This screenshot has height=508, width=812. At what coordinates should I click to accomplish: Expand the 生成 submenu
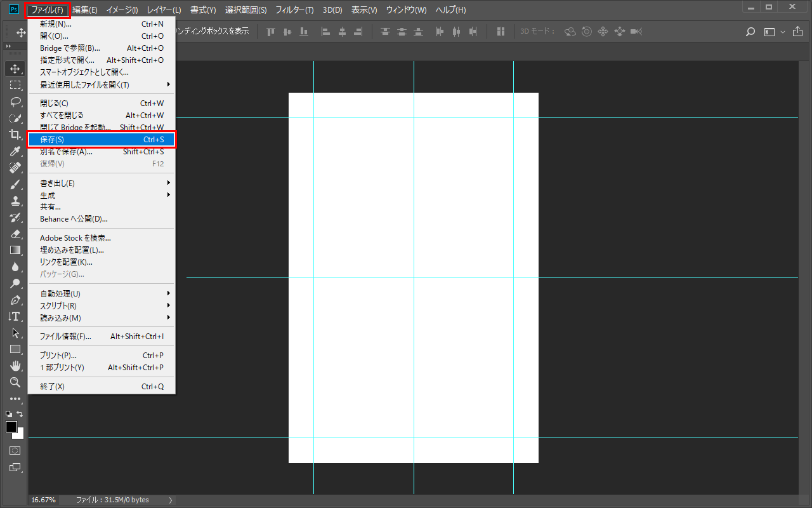168,195
